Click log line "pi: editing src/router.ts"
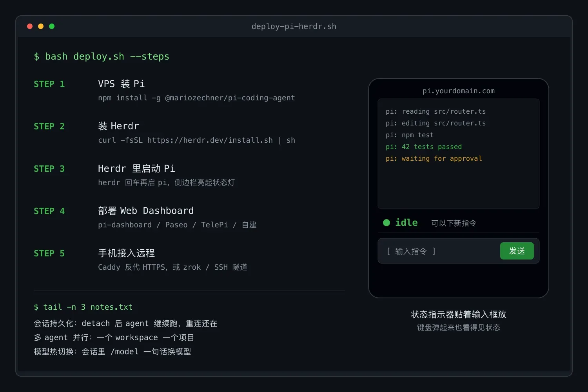Viewport: 588px width, 392px height. coord(436,123)
